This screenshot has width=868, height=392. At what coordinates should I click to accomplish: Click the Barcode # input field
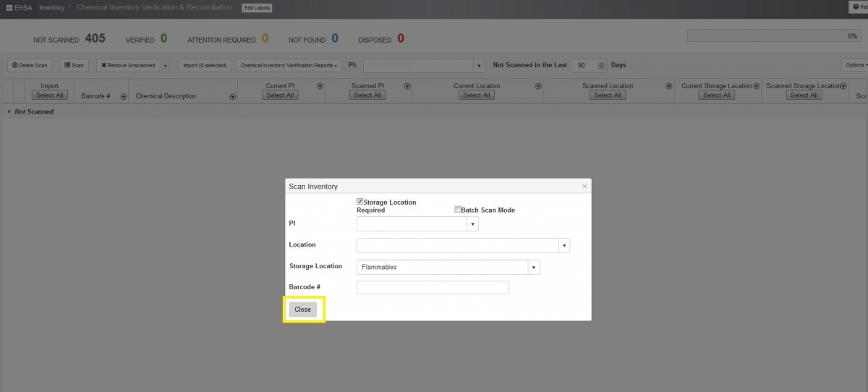(x=433, y=288)
